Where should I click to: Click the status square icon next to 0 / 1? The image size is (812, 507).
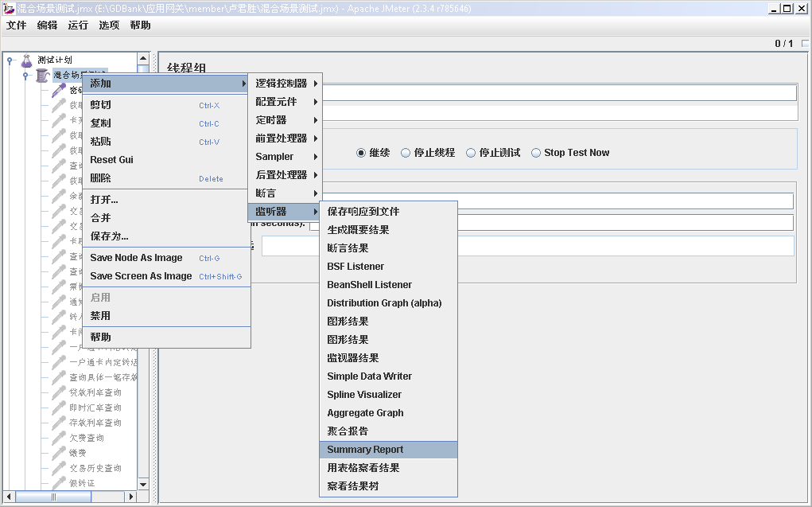[805, 44]
